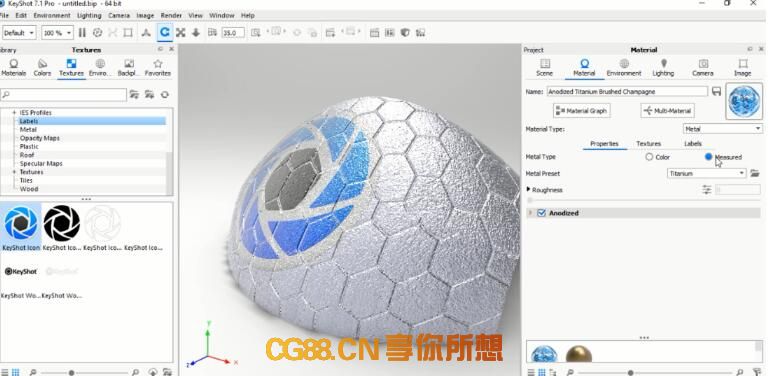Select the tumble camera rotate icon
The width and height of the screenshot is (770, 376).
pyautogui.click(x=165, y=33)
